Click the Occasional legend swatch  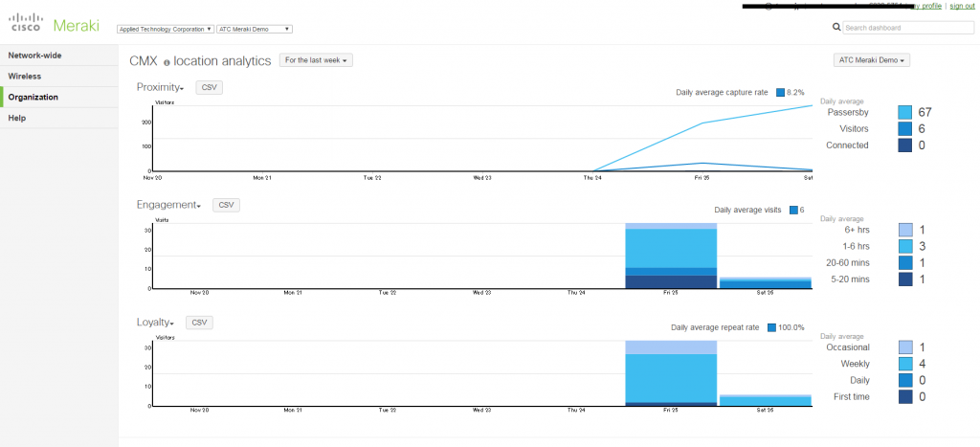pyautogui.click(x=905, y=347)
